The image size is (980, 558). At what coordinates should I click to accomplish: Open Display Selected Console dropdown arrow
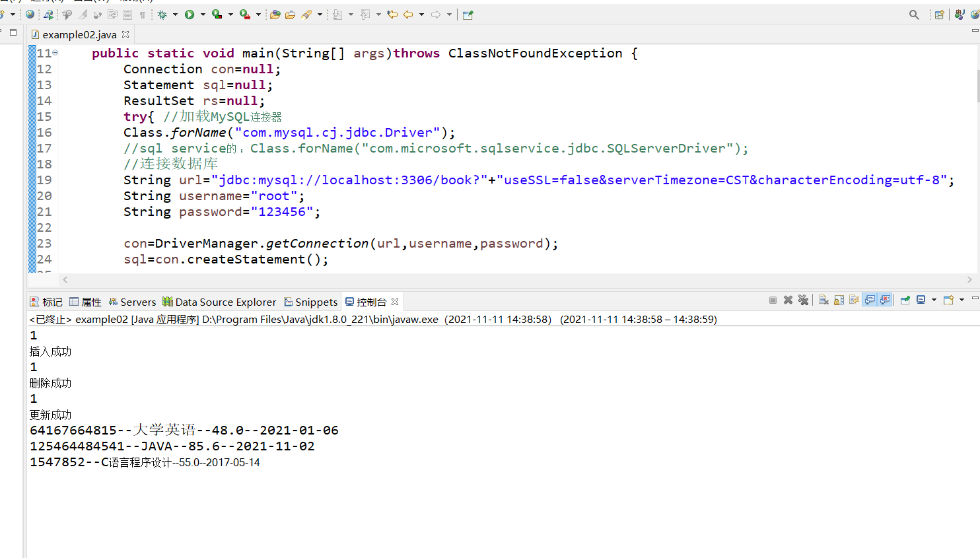coord(934,300)
